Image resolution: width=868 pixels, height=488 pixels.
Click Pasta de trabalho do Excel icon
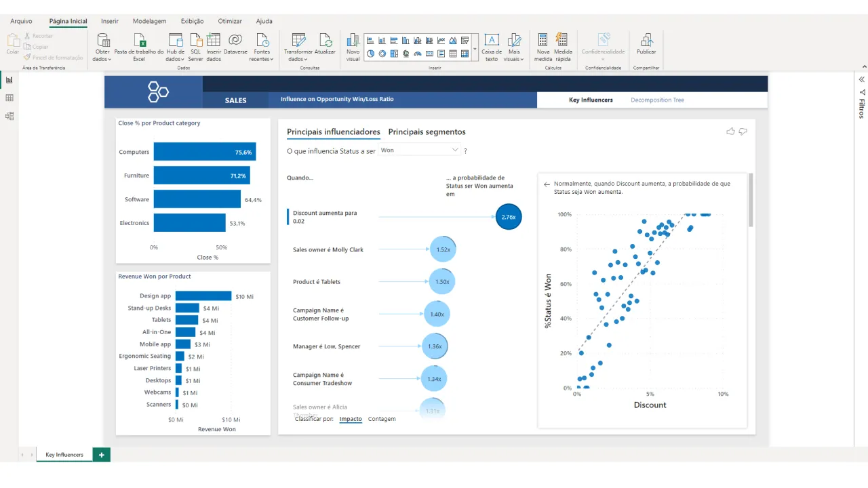click(x=139, y=40)
